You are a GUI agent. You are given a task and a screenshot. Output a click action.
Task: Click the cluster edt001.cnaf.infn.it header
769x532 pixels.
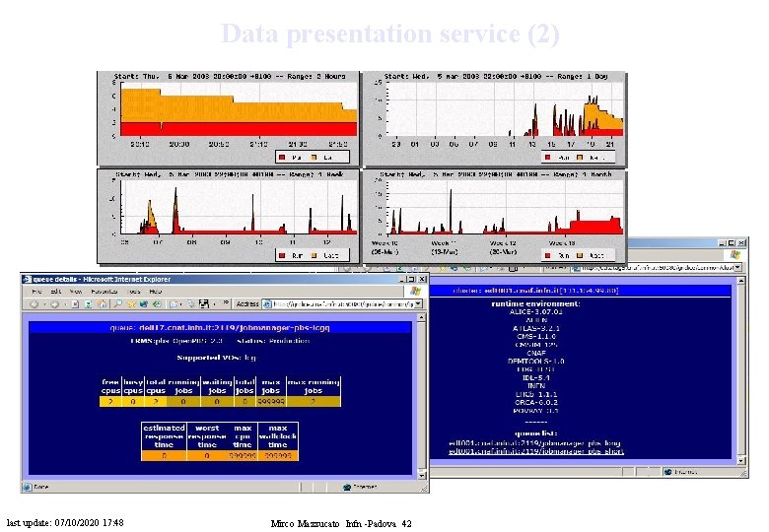(535, 291)
